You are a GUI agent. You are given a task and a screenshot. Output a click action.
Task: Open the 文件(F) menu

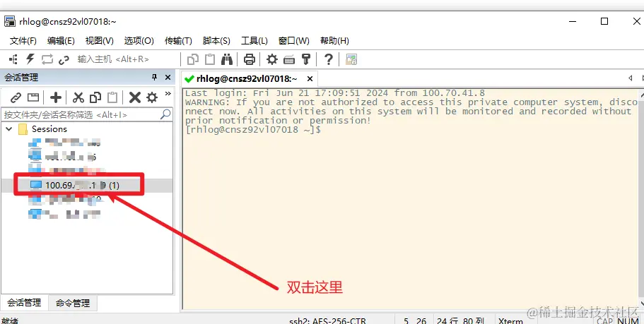(23, 41)
